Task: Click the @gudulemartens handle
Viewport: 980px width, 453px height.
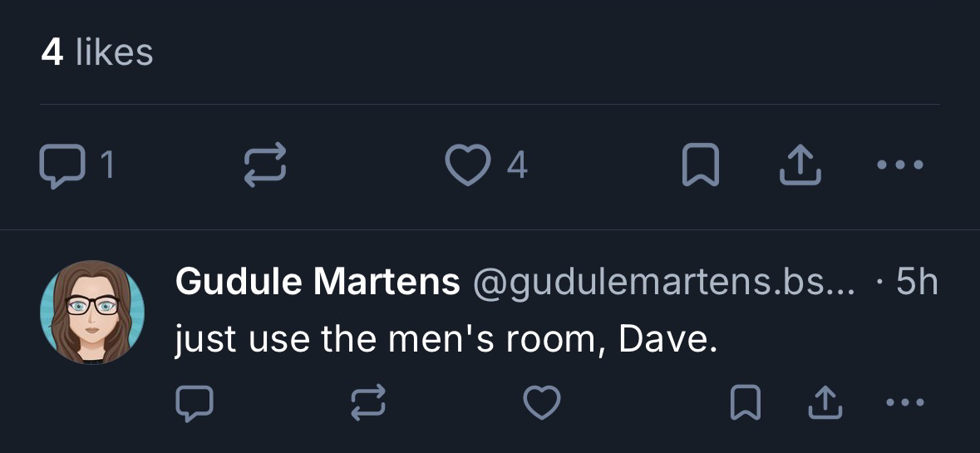Action: [x=663, y=283]
